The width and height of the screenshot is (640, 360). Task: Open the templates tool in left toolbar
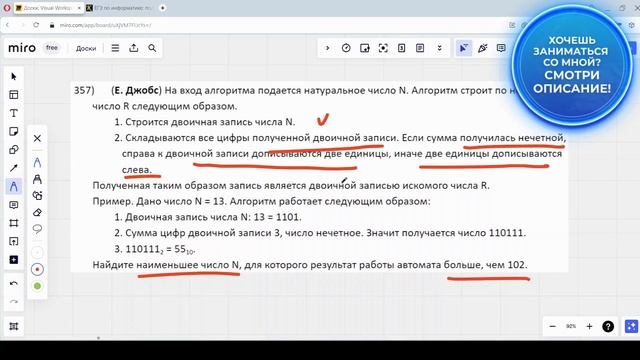(x=13, y=95)
